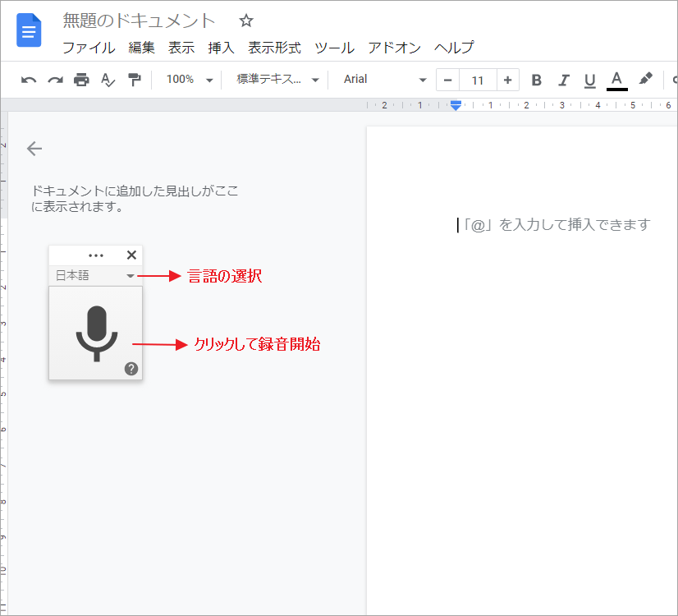This screenshot has width=678, height=616.
Task: Star the document with the star icon
Action: click(246, 21)
